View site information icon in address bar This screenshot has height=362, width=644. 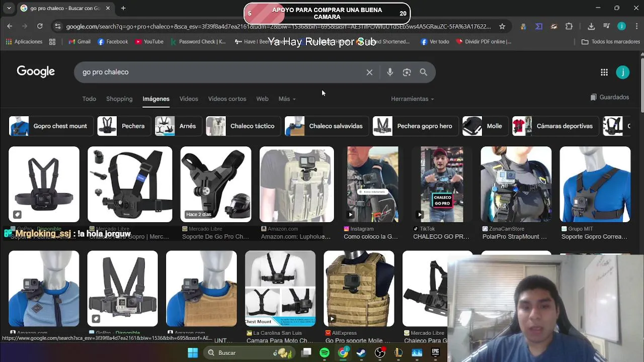click(x=58, y=26)
